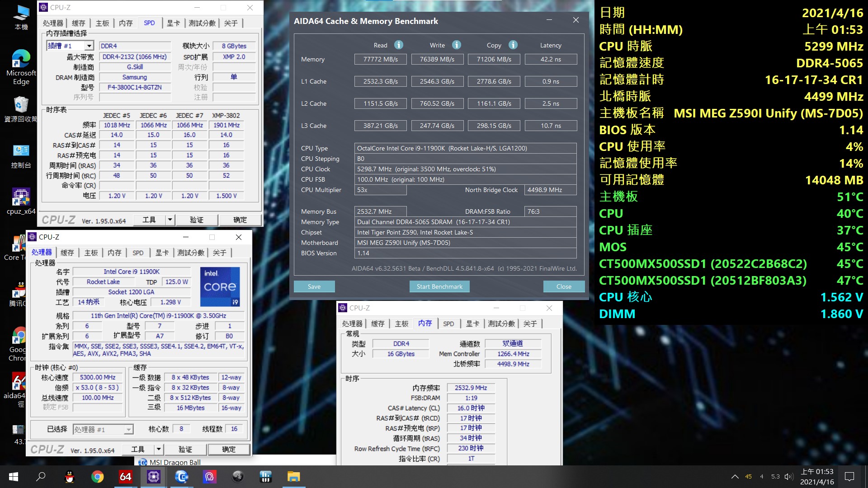Click the XMP-3802 frequency 1901 MHz cell
This screenshot has width=868, height=488.
226,125
